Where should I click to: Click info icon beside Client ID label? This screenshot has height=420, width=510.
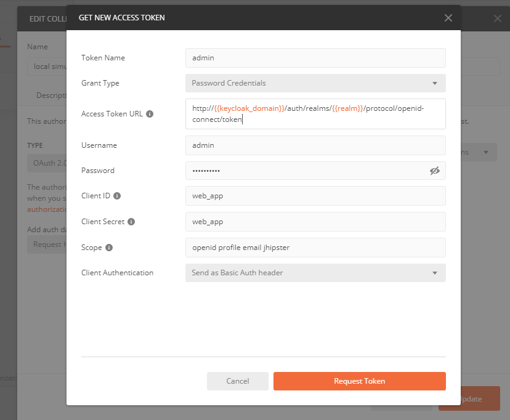(x=117, y=196)
